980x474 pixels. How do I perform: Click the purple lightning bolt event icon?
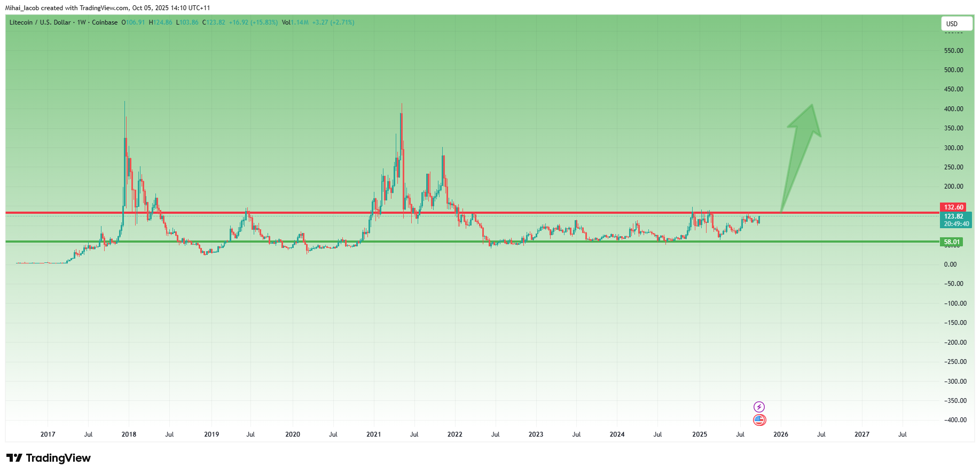point(759,407)
